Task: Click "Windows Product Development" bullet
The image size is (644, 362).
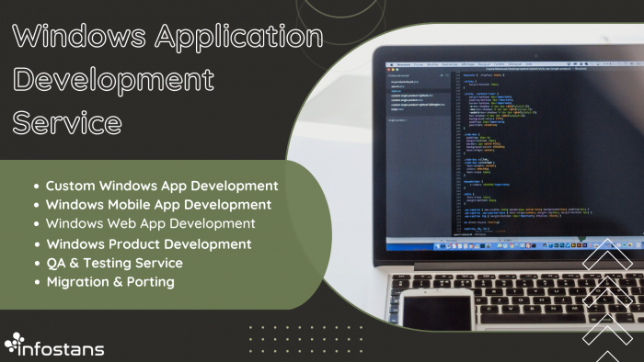Action: click(x=149, y=244)
